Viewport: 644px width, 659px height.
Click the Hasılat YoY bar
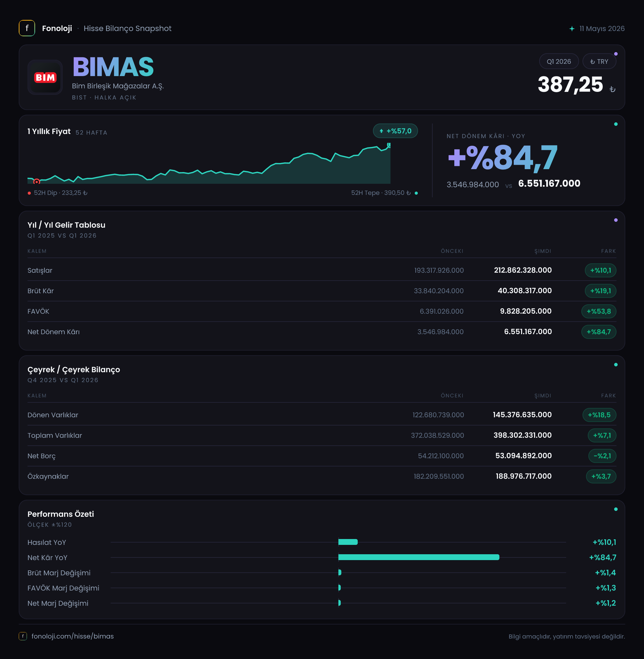pyautogui.click(x=348, y=542)
